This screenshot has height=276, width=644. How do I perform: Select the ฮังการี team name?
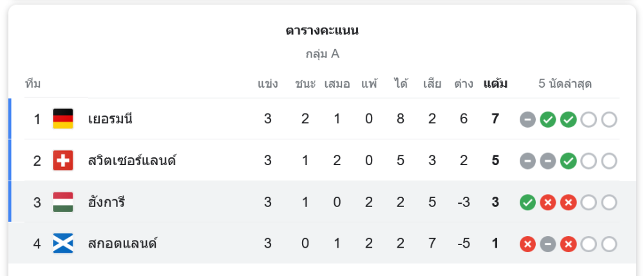click(x=106, y=202)
